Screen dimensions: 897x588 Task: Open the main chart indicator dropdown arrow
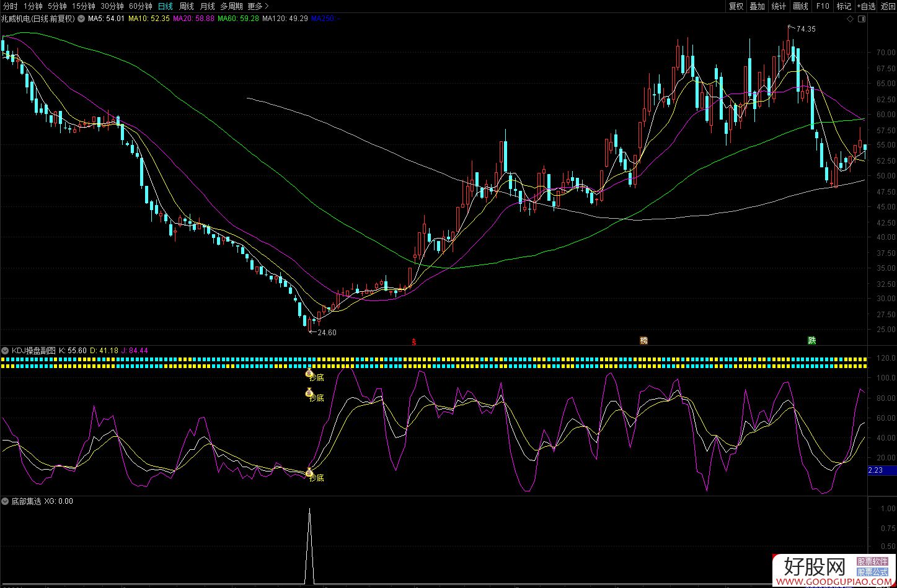click(x=81, y=19)
